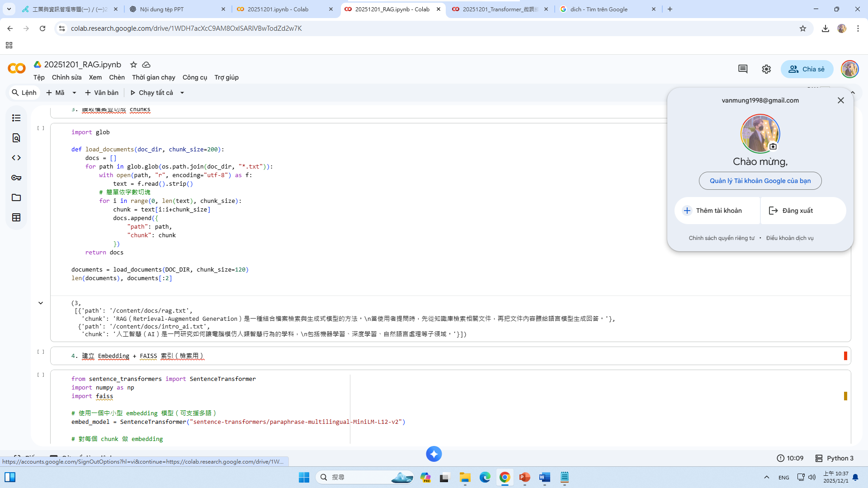Open the Code snippets sidebar icon
The width and height of the screenshot is (868, 488).
click(x=16, y=158)
